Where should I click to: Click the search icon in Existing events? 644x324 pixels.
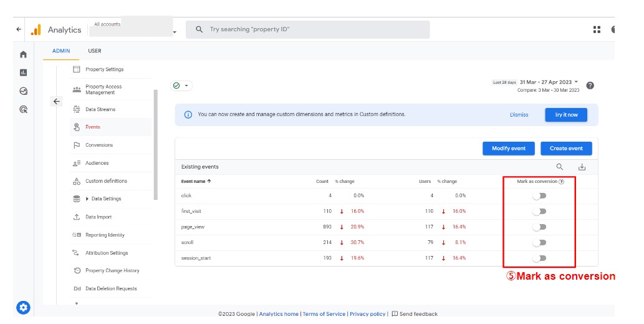[x=559, y=167]
